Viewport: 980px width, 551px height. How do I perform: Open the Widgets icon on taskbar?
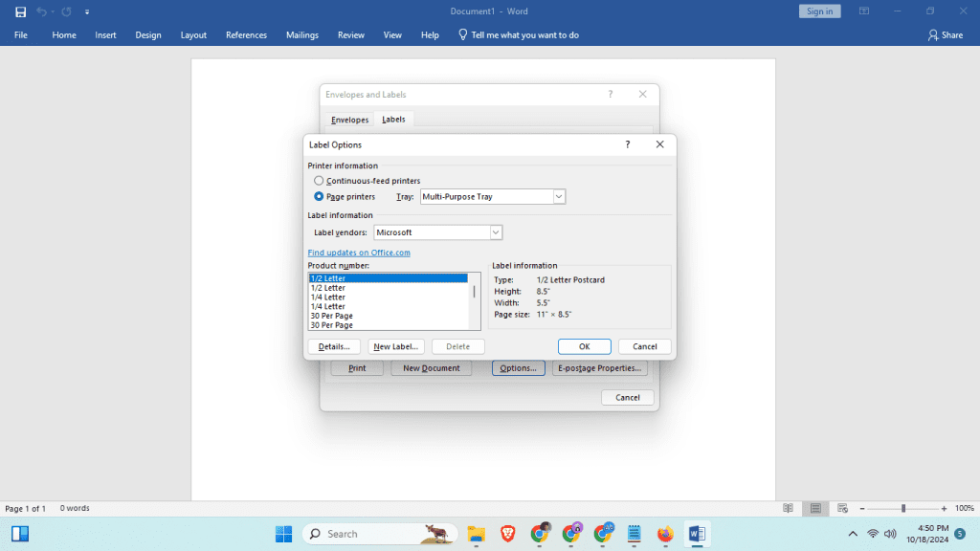[x=20, y=534]
